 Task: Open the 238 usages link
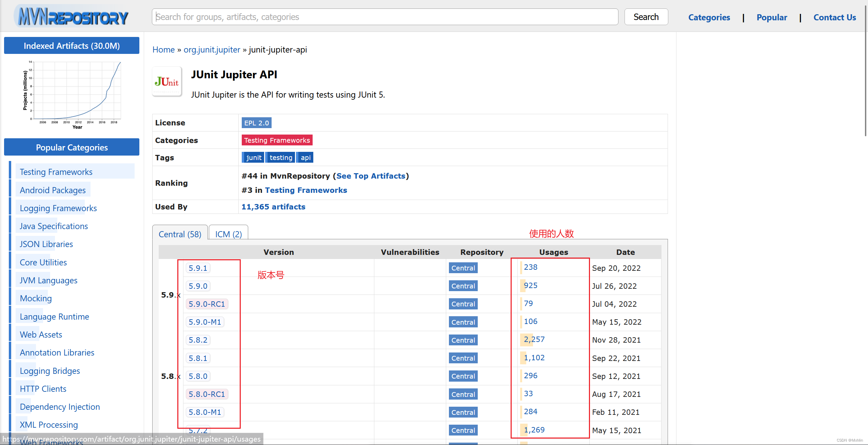click(531, 267)
